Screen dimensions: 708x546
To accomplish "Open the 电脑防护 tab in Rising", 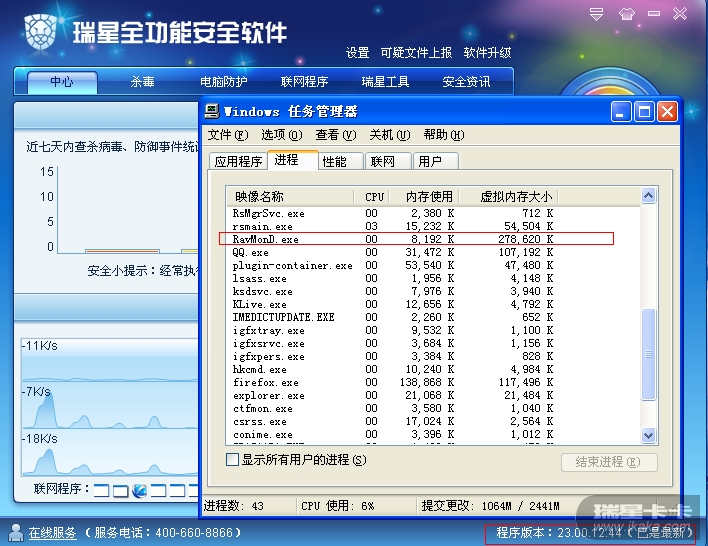I will click(224, 82).
